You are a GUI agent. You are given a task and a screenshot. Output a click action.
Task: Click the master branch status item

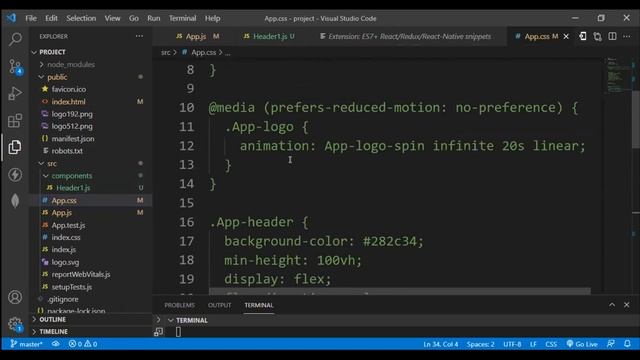[x=27, y=344]
